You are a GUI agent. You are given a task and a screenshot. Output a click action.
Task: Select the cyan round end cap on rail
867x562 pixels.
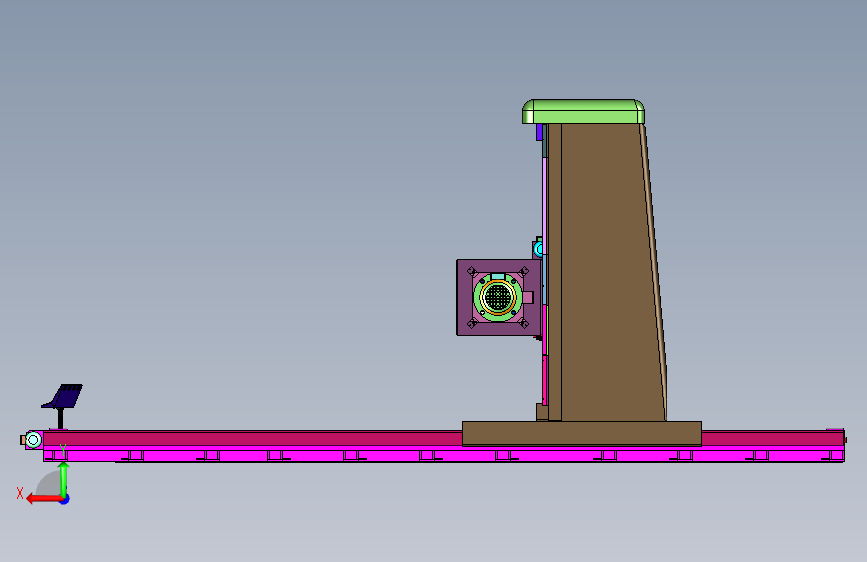pos(33,440)
